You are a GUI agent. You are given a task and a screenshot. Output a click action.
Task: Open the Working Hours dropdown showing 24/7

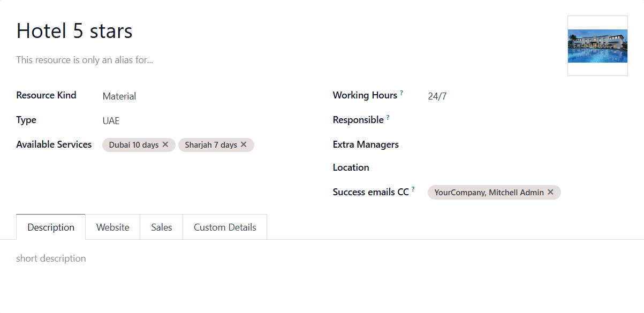(527, 96)
